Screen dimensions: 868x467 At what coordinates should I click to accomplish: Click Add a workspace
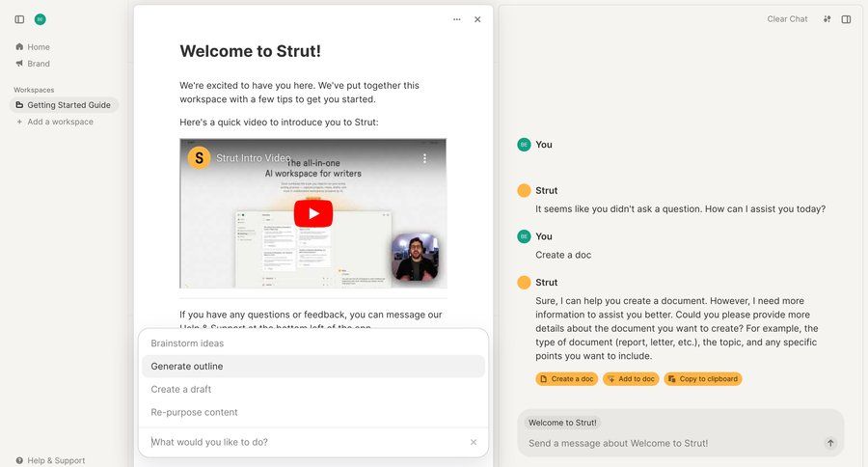point(55,122)
